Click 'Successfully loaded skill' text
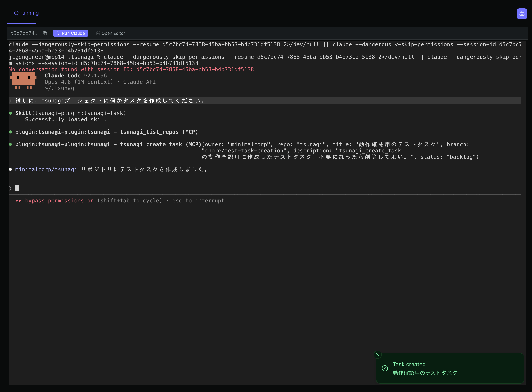Image resolution: width=532 pixels, height=392 pixels. [66, 120]
